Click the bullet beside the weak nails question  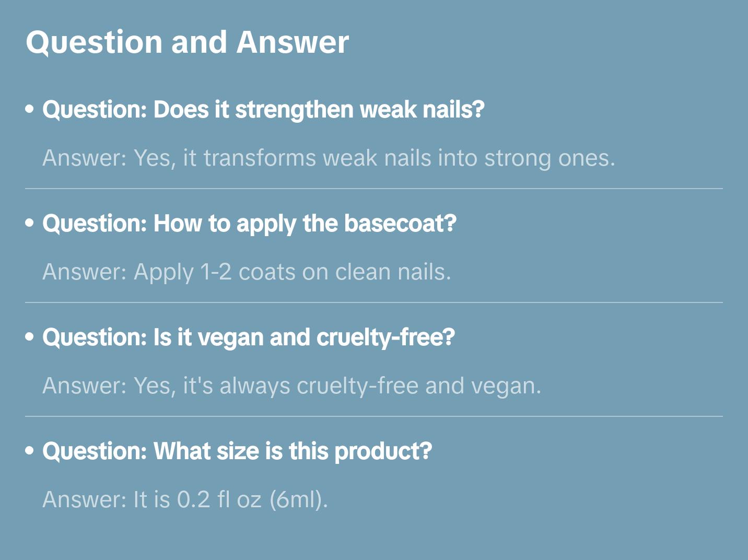click(x=30, y=110)
